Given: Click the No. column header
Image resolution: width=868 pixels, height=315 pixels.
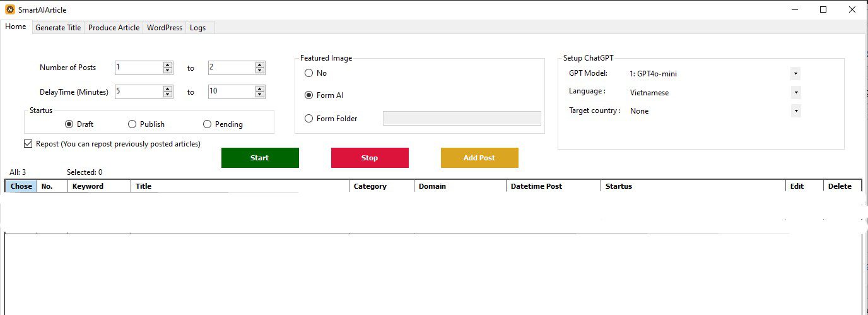Looking at the screenshot, I should pyautogui.click(x=52, y=186).
